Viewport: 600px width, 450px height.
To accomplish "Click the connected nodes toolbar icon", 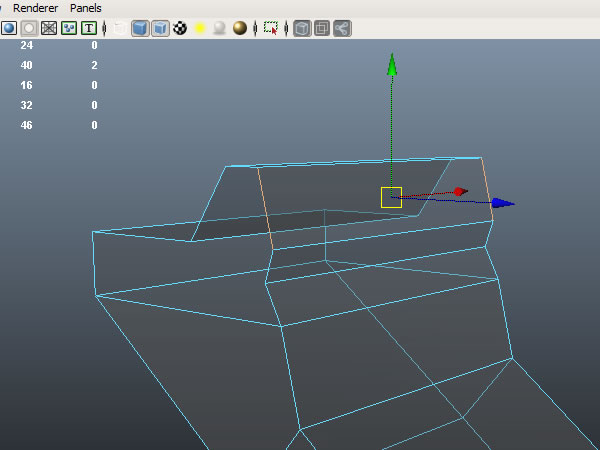I will (x=342, y=28).
